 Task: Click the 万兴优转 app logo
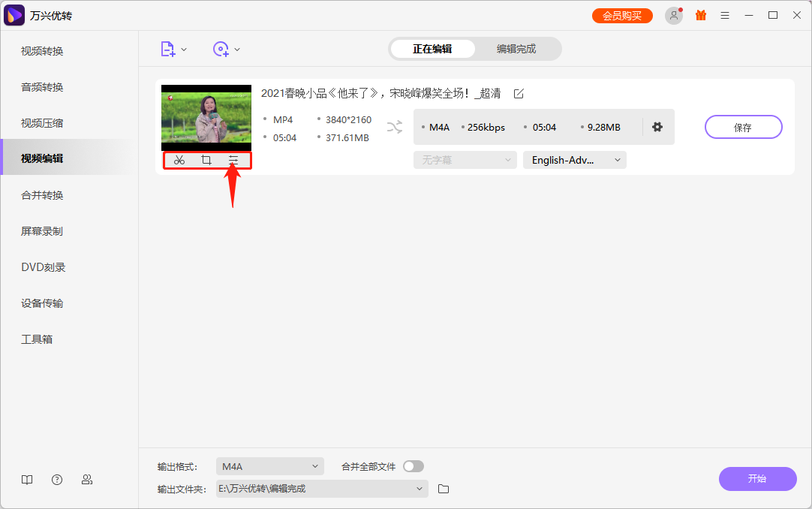[x=14, y=16]
